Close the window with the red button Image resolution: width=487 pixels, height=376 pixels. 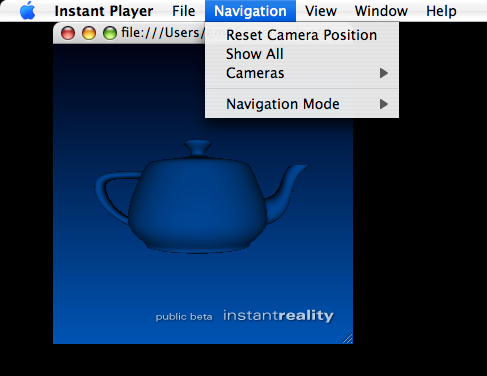pyautogui.click(x=68, y=33)
